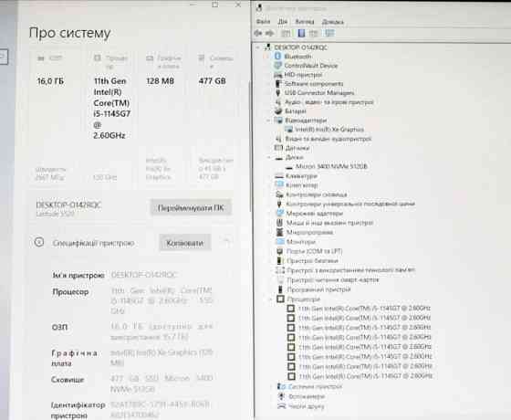The height and width of the screenshot is (420, 511).
Task: Click the Back arrow in Device Manager toolbar
Action: [258, 33]
